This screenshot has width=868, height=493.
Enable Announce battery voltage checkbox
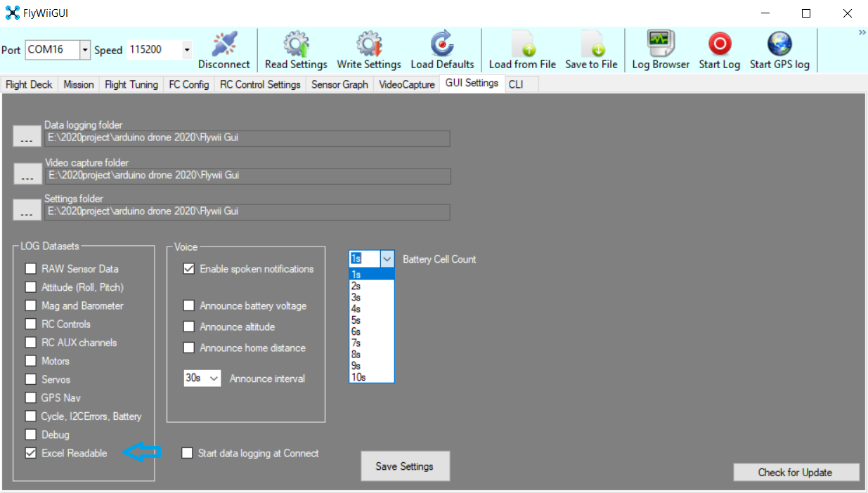coord(189,305)
